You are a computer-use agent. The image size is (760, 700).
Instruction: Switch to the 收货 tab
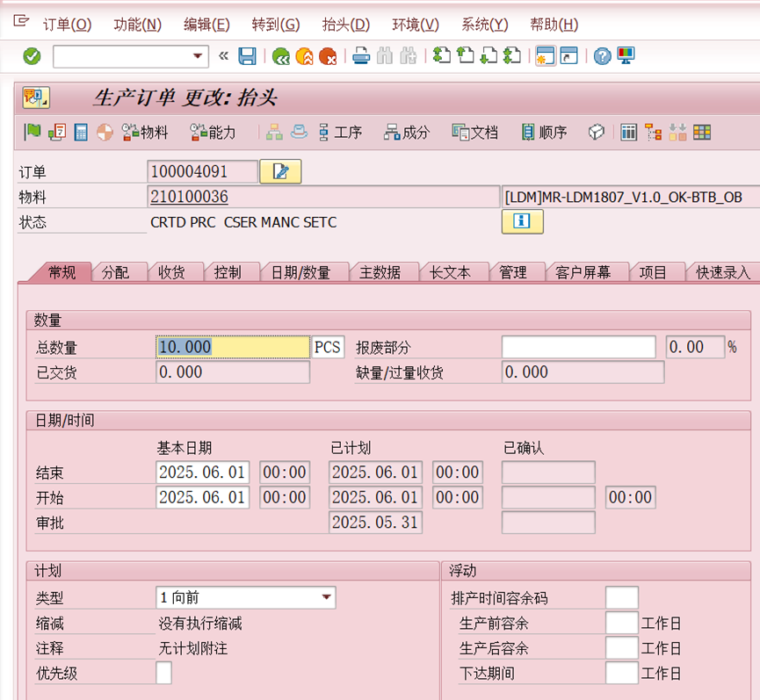pyautogui.click(x=171, y=272)
